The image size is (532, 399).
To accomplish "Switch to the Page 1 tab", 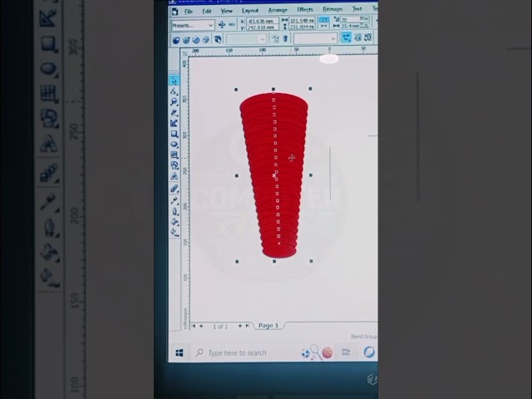I will point(268,325).
